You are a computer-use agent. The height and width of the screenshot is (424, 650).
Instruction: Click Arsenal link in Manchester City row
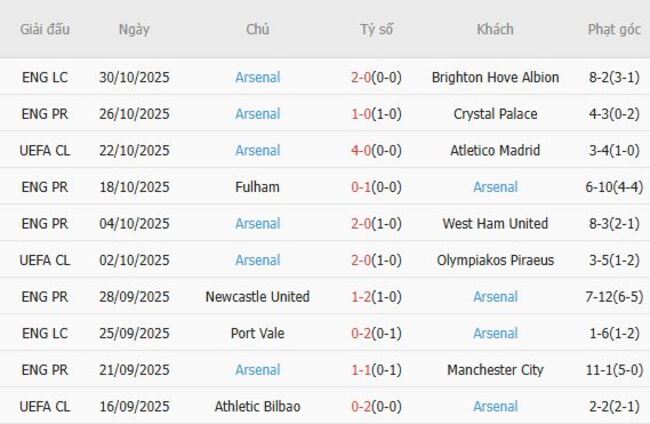pos(257,370)
